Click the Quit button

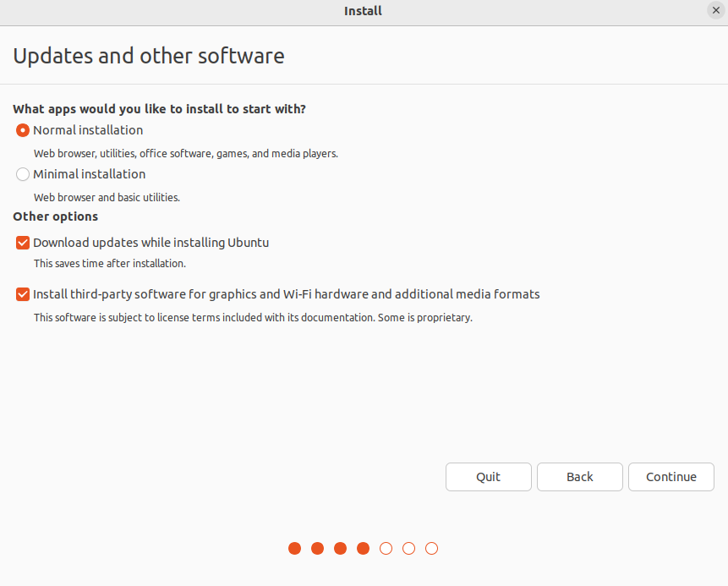tap(489, 477)
